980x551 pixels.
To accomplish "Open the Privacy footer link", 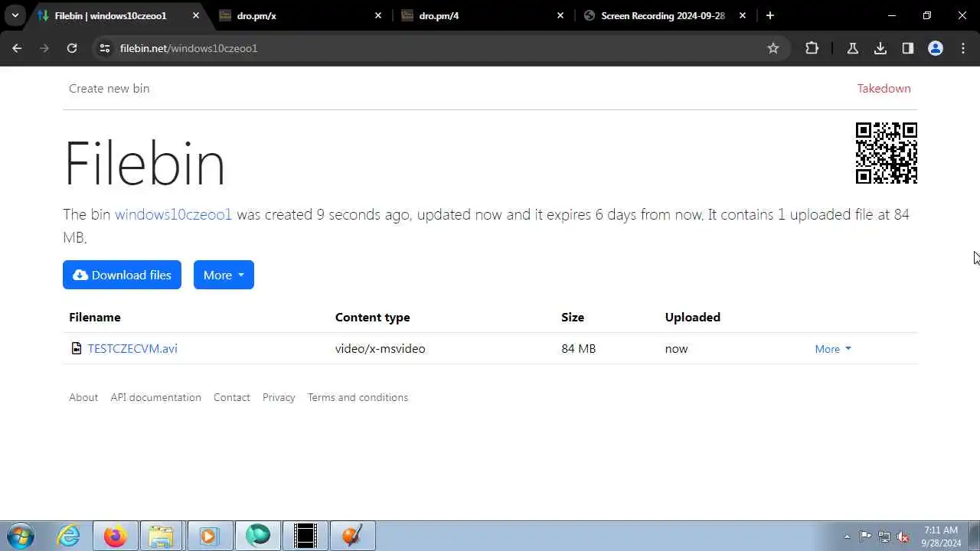I will 279,398.
